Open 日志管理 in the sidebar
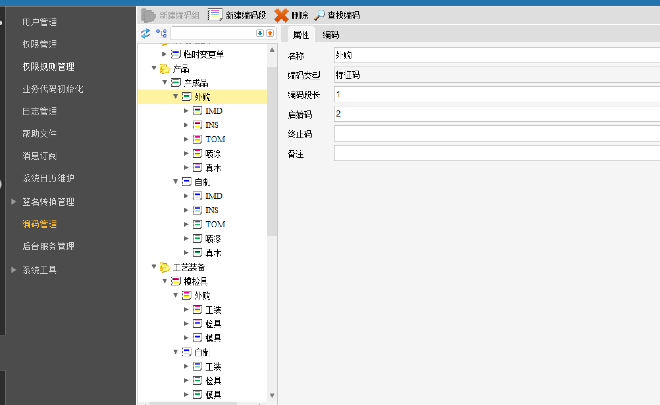 tap(39, 111)
